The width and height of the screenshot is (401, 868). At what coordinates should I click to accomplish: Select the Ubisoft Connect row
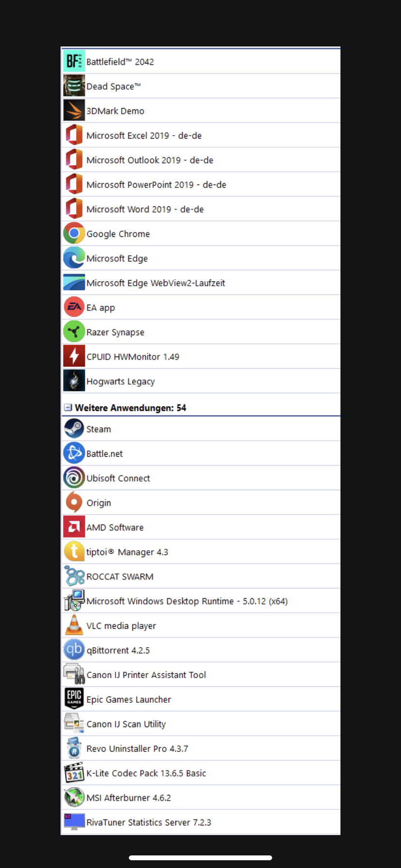pyautogui.click(x=201, y=478)
